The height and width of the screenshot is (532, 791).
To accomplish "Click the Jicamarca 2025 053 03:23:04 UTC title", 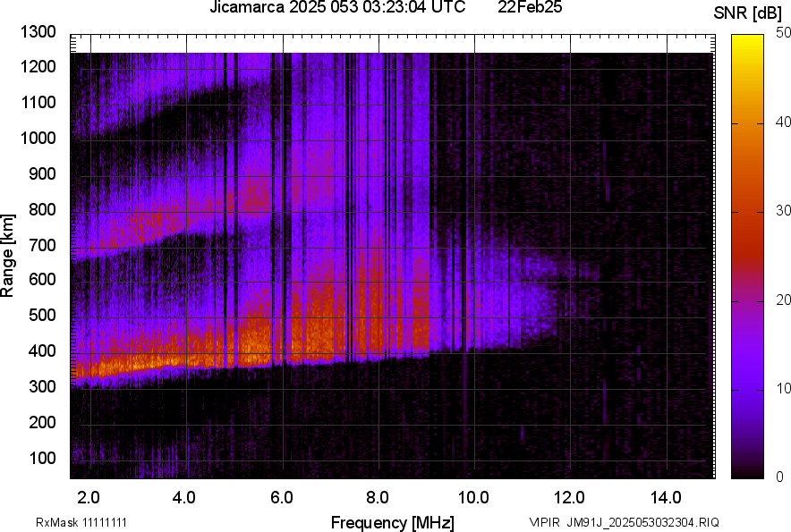I will [x=337, y=8].
